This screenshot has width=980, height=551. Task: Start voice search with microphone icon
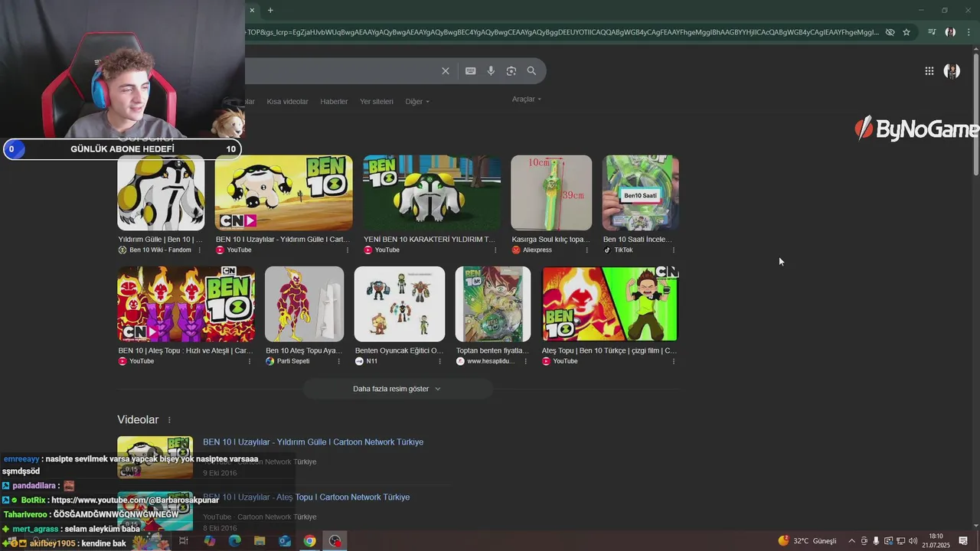(491, 70)
